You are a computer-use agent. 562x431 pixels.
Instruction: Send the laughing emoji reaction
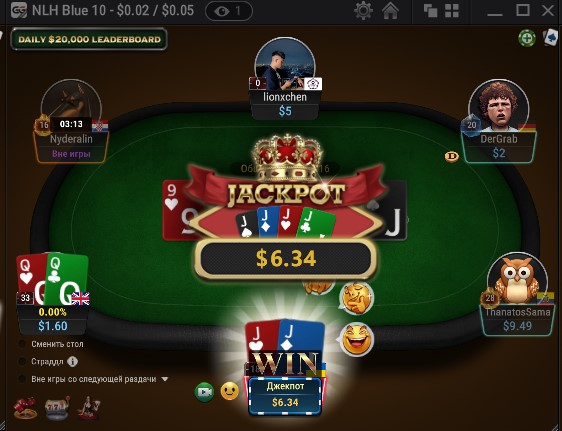pyautogui.click(x=356, y=339)
